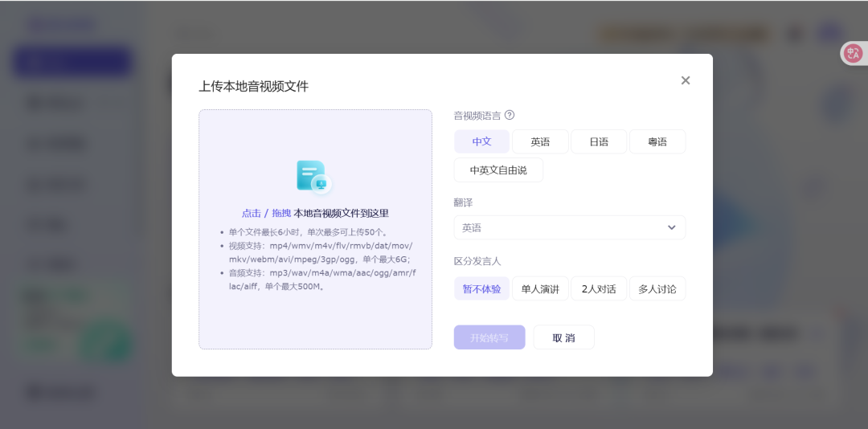Select 日语 as audio language

tap(599, 141)
